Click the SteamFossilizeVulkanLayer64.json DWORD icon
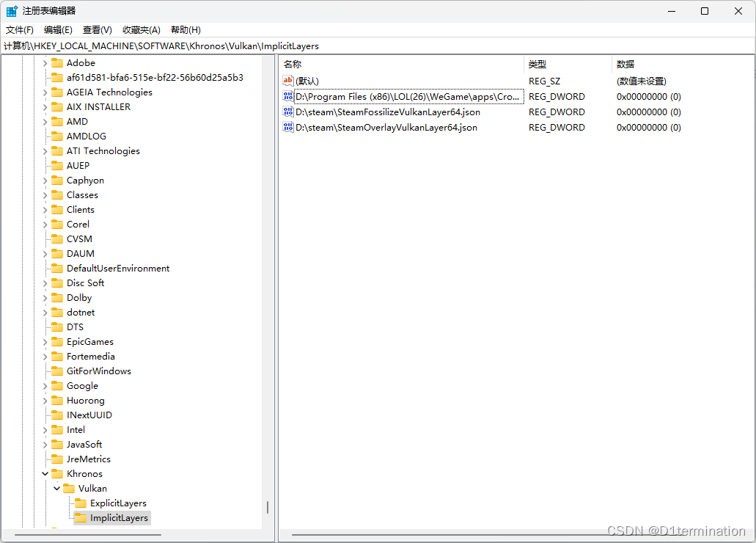The image size is (756, 543). 288,112
